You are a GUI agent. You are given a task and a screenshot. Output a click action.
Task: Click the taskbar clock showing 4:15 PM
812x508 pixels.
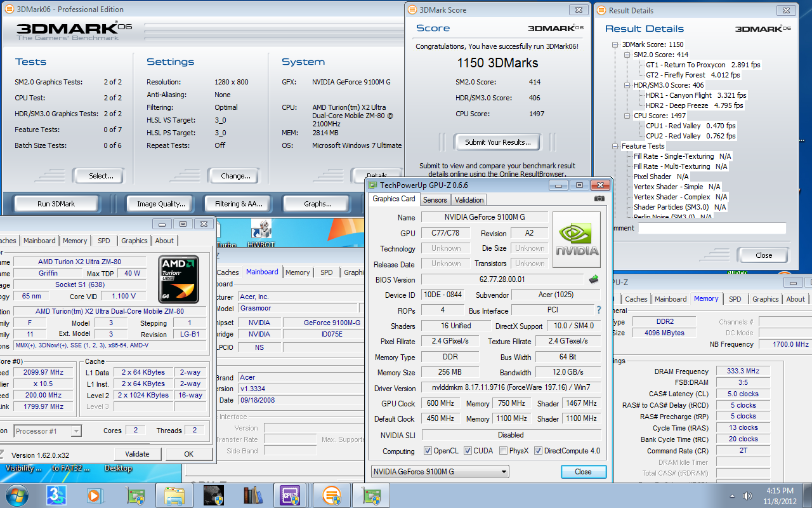pos(779,496)
